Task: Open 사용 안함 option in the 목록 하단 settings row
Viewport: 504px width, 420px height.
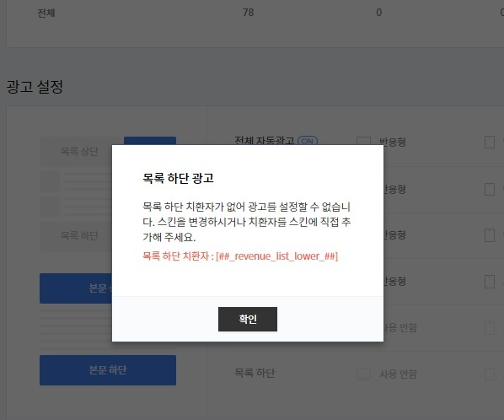Action: pyautogui.click(x=398, y=374)
